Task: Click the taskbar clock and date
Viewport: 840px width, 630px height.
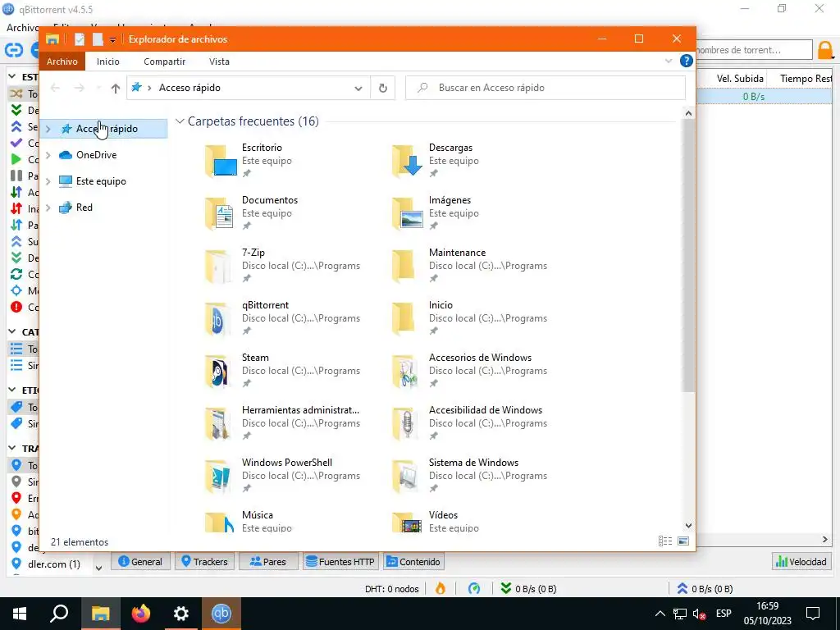Action: click(x=767, y=614)
